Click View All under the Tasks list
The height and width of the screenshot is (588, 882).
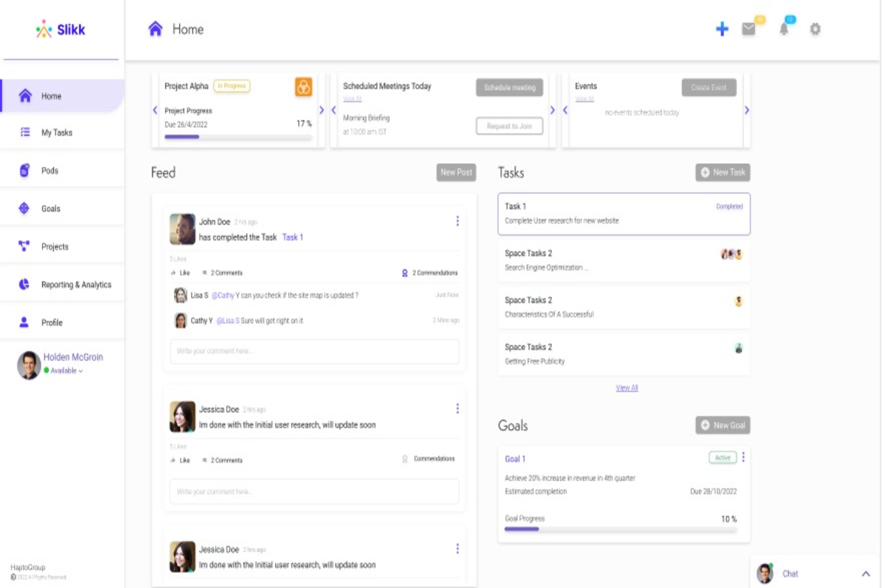coord(626,388)
